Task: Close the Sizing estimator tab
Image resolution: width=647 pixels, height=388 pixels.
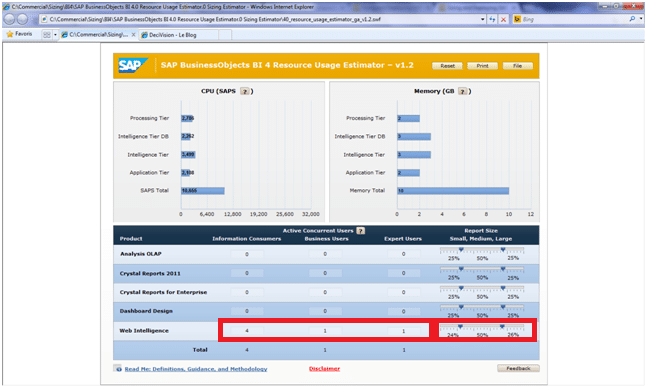Action: point(133,35)
